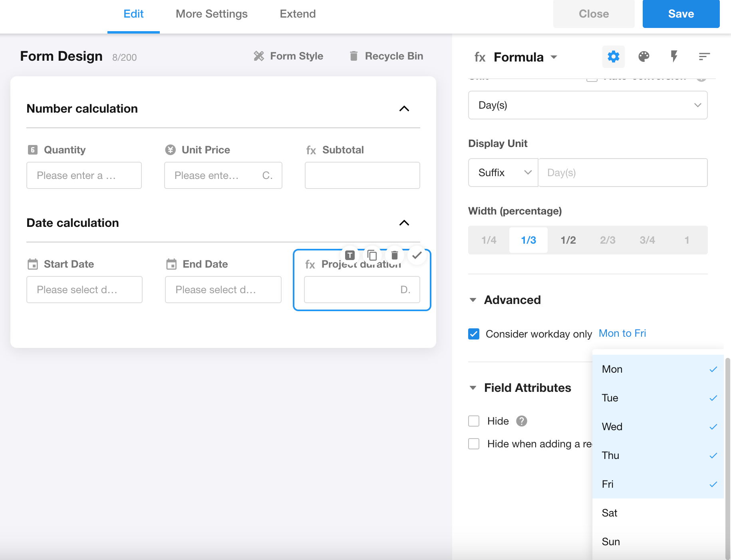The height and width of the screenshot is (560, 731).
Task: Click the sort lines icon in panel header
Action: (x=704, y=57)
